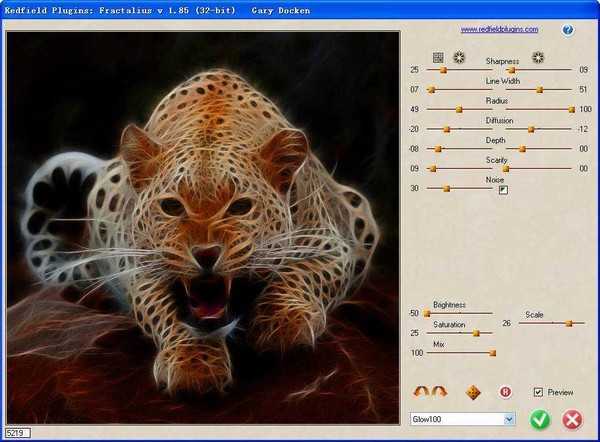
Task: Click the Scale slider handle
Action: click(x=569, y=323)
